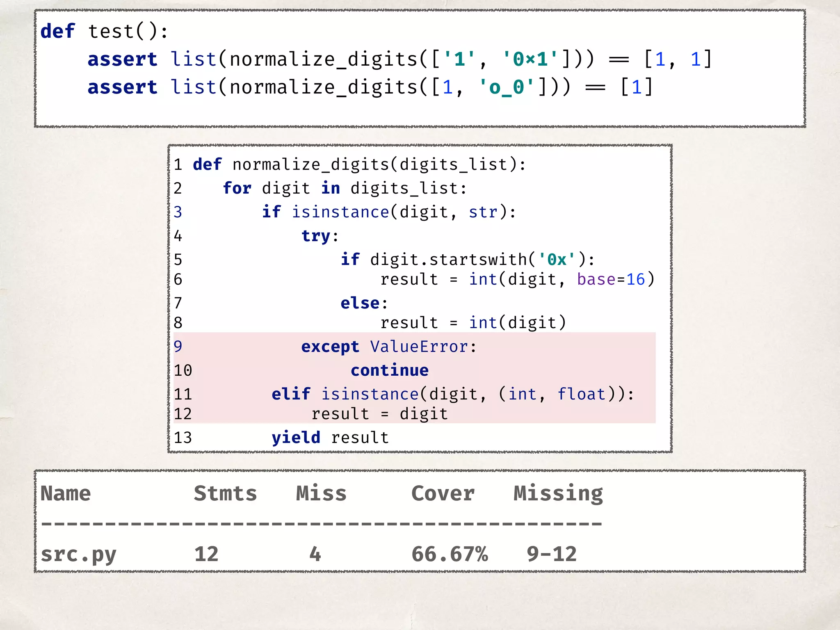Click the 'Stmts' column header
The height and width of the screenshot is (630, 840).
pos(226,493)
